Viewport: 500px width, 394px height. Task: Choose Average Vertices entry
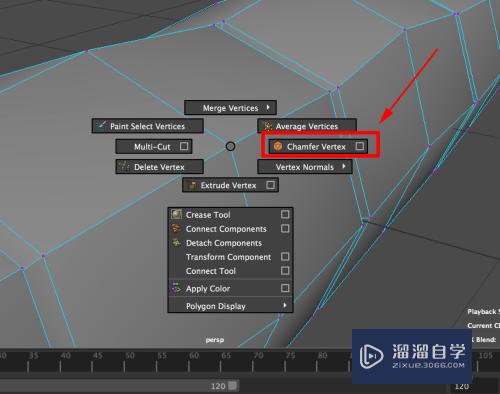(307, 126)
